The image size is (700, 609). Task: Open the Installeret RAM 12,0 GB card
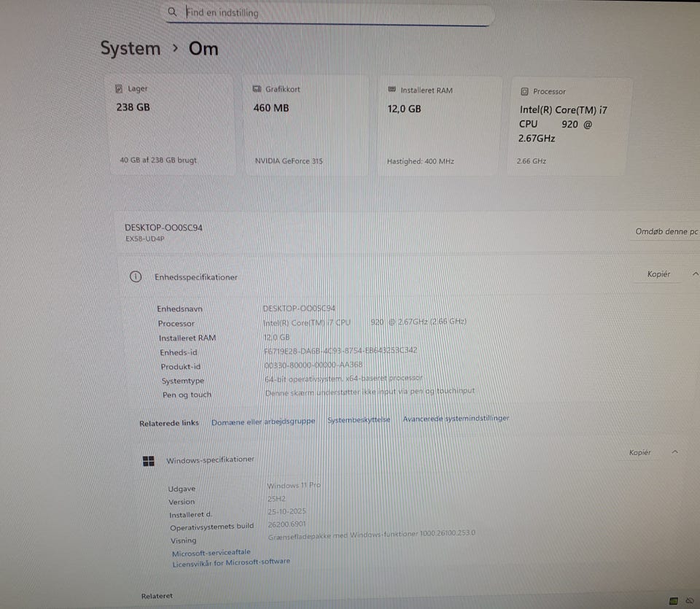pos(440,126)
